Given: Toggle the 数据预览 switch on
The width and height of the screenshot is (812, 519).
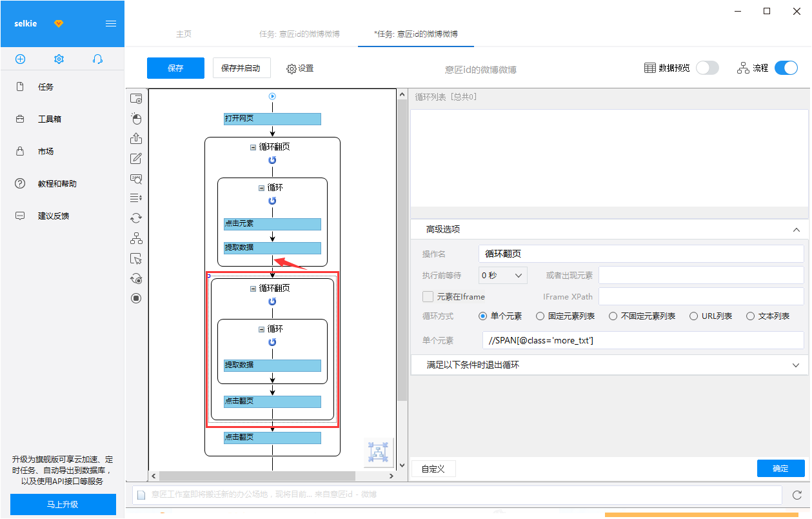Looking at the screenshot, I should (707, 68).
